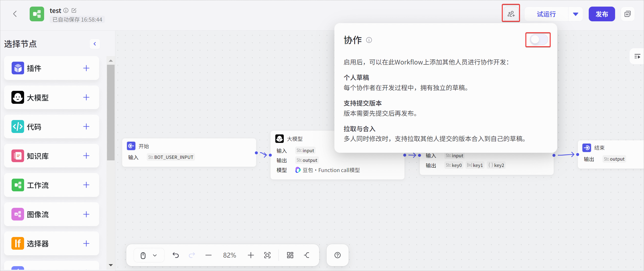Add a 代码 node with plus

pos(86,126)
